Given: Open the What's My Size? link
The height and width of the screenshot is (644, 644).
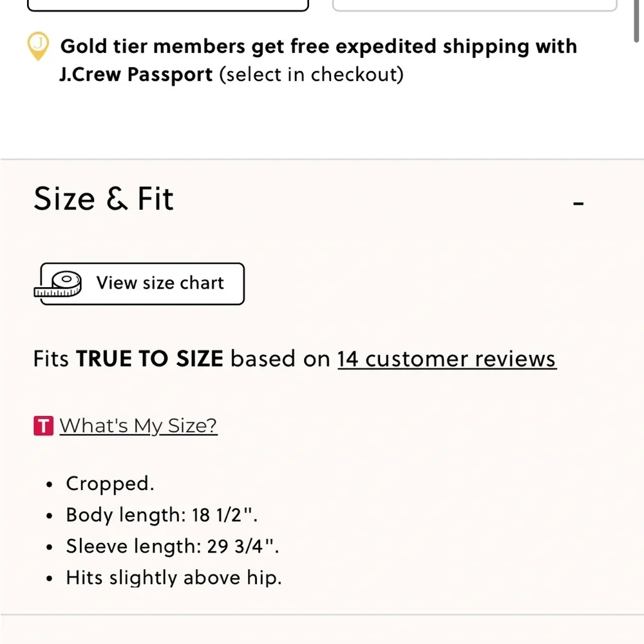Looking at the screenshot, I should click(x=138, y=426).
